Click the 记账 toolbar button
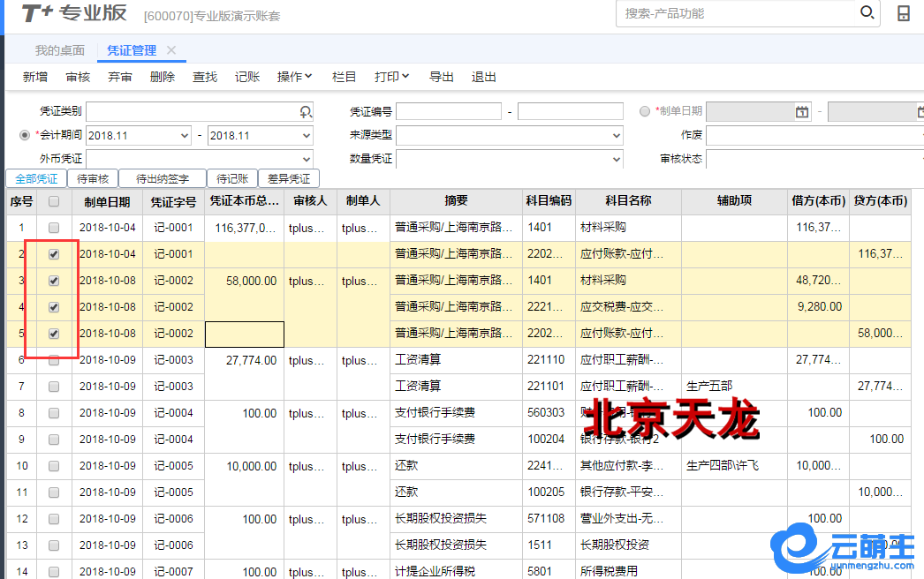The image size is (924, 579). point(247,77)
